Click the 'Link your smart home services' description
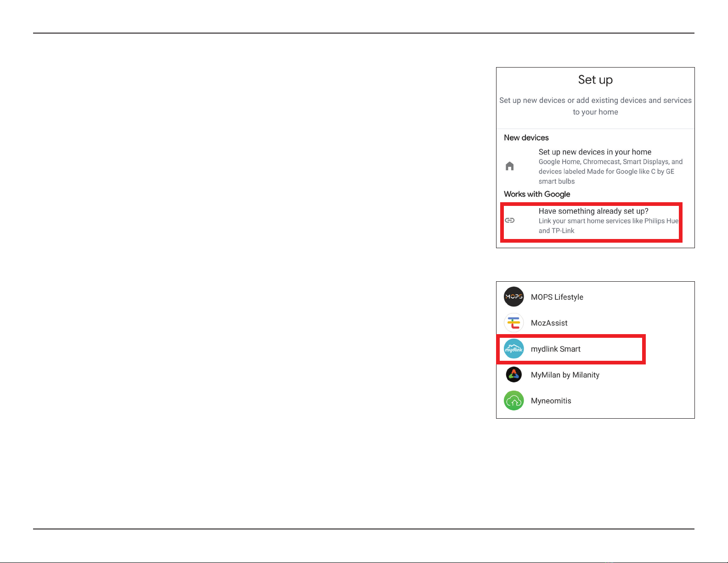The image size is (728, 563). 609,226
